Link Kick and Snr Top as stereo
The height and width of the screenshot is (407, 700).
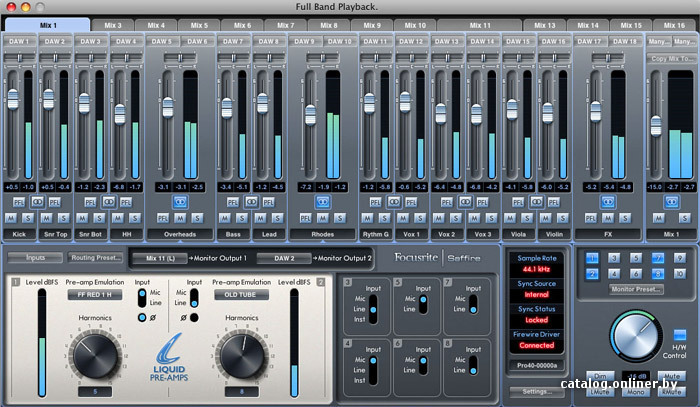37,202
